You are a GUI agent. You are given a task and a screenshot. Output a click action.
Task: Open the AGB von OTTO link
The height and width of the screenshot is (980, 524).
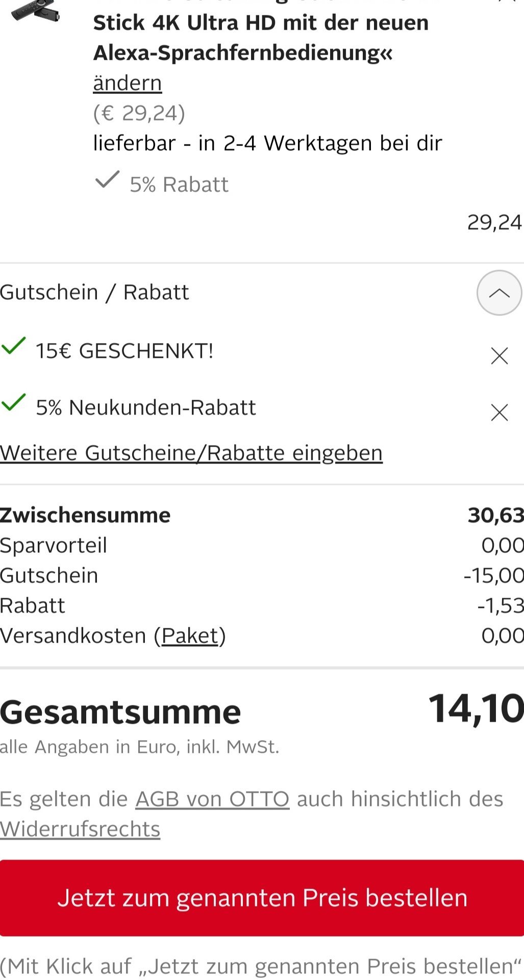(x=212, y=799)
